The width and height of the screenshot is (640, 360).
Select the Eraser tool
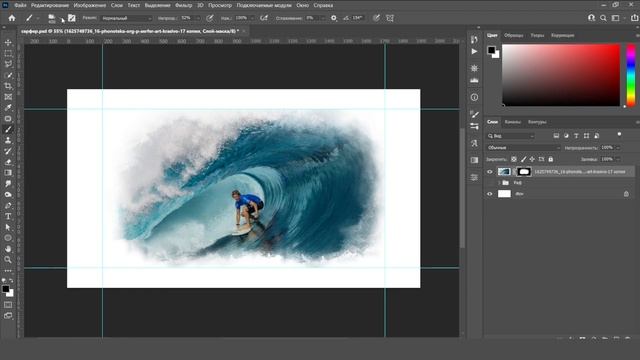[x=8, y=162]
